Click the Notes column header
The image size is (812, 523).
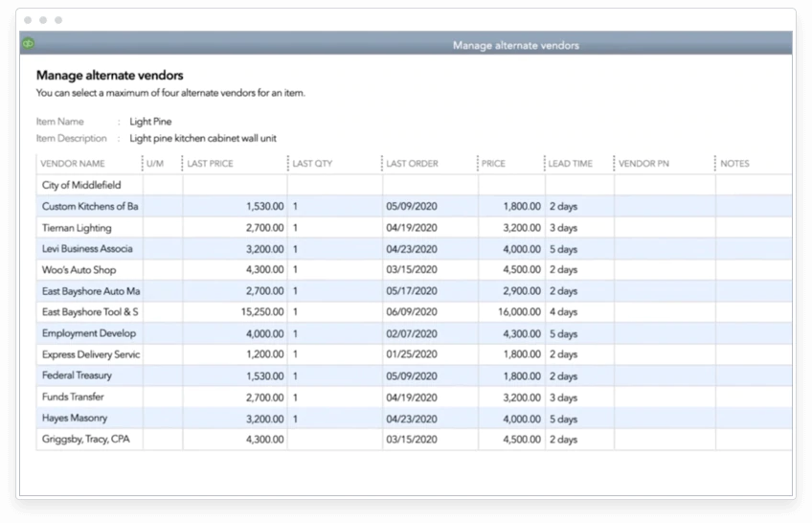click(x=735, y=164)
